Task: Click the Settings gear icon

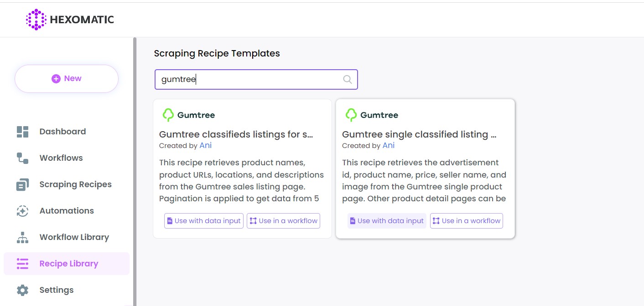Action: click(22, 290)
